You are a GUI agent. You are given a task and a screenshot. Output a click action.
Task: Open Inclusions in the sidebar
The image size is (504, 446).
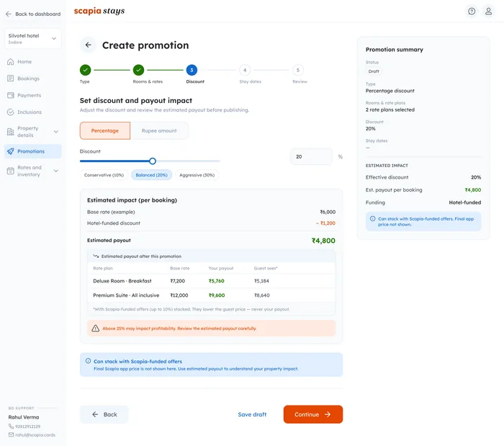[x=33, y=112]
